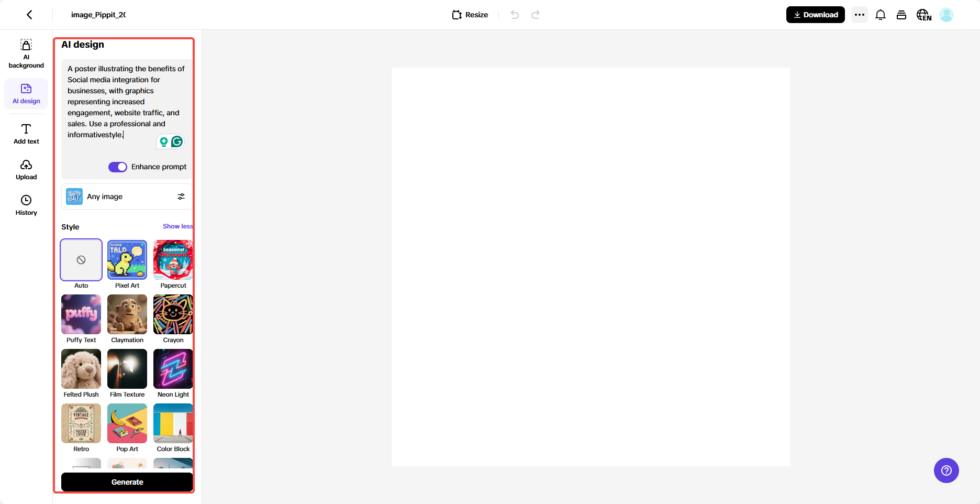Redo the last action
The height and width of the screenshot is (504, 980).
point(536,15)
